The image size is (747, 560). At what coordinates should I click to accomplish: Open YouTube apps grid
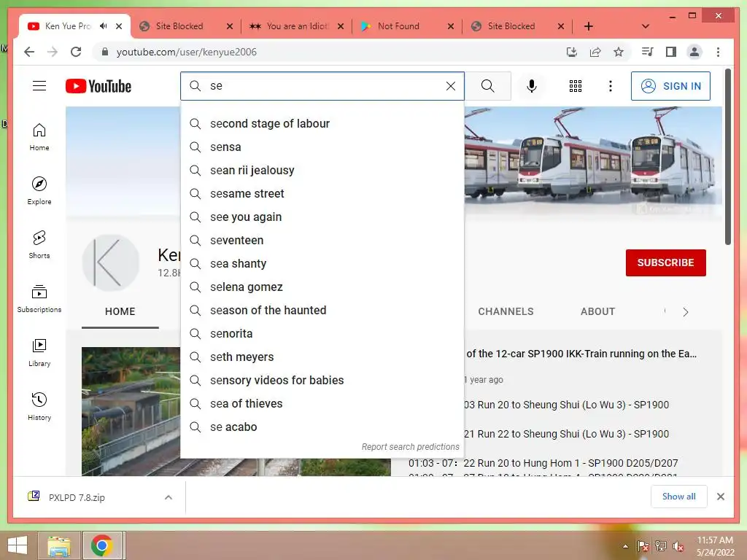pos(575,86)
